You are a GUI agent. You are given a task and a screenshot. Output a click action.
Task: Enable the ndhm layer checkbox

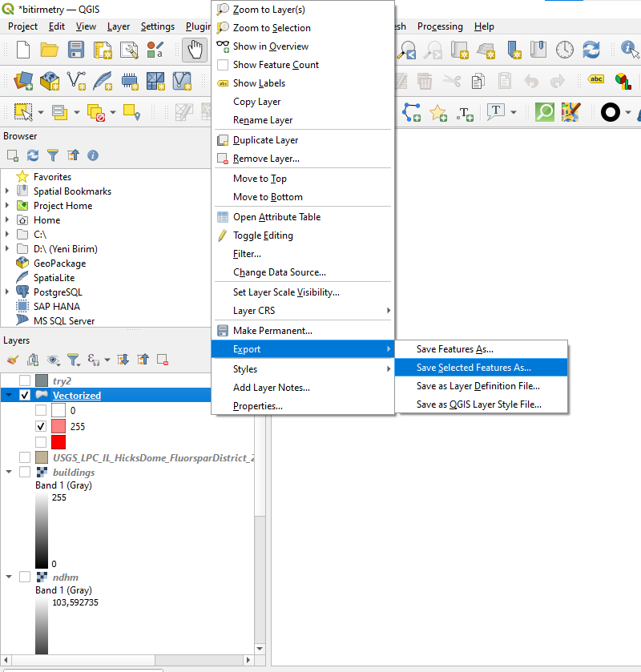coord(25,577)
